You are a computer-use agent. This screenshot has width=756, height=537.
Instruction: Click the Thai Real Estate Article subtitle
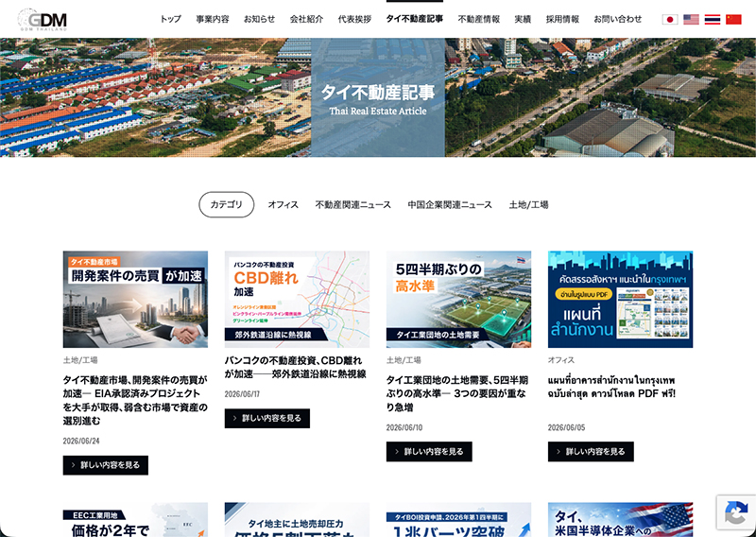378,111
